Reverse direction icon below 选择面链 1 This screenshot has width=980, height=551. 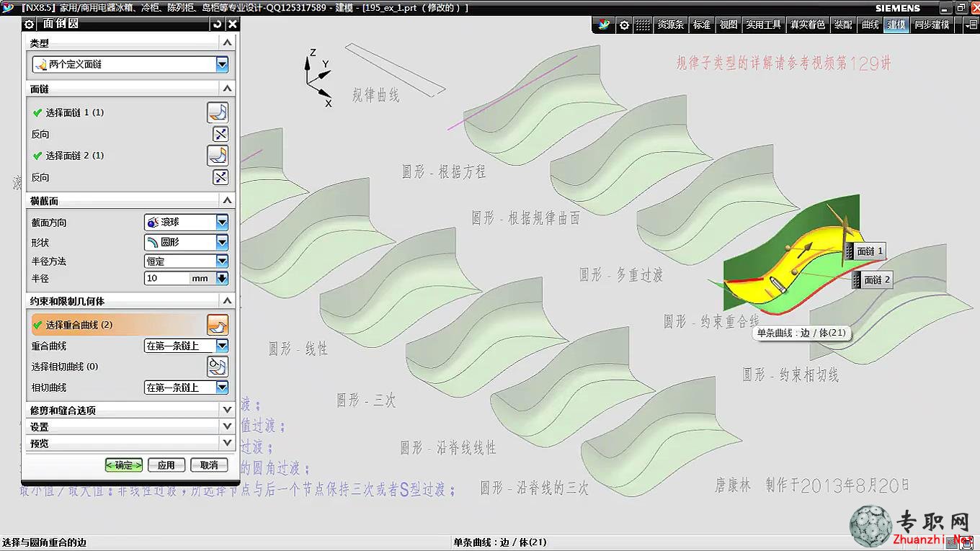pos(220,134)
